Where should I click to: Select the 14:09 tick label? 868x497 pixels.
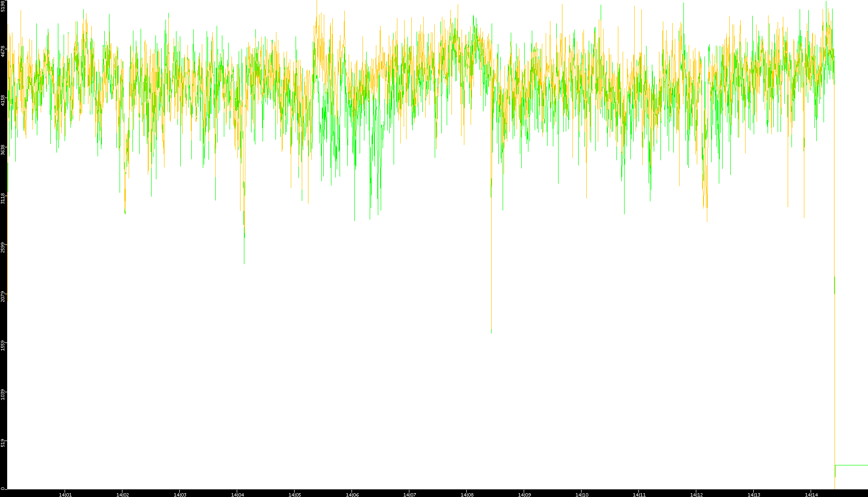coord(524,494)
